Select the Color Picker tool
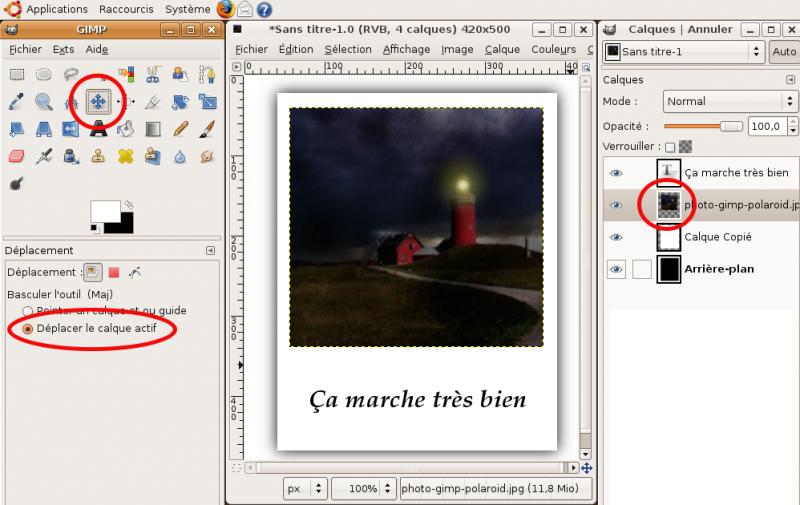The image size is (800, 505). tap(17, 102)
